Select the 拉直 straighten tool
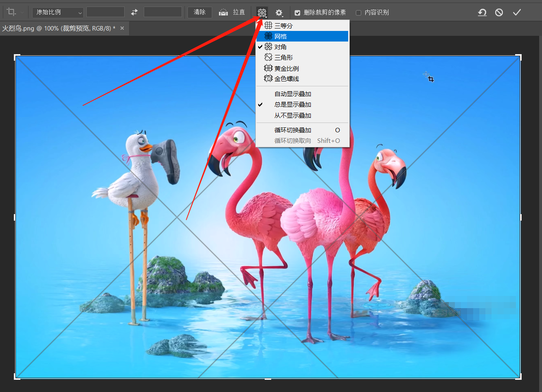The image size is (542, 392). [232, 12]
